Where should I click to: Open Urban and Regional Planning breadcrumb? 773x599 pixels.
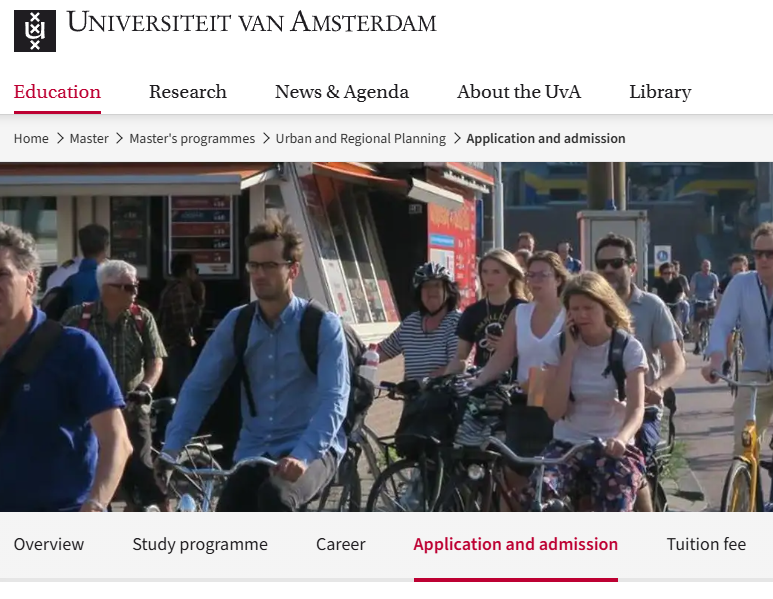click(360, 139)
